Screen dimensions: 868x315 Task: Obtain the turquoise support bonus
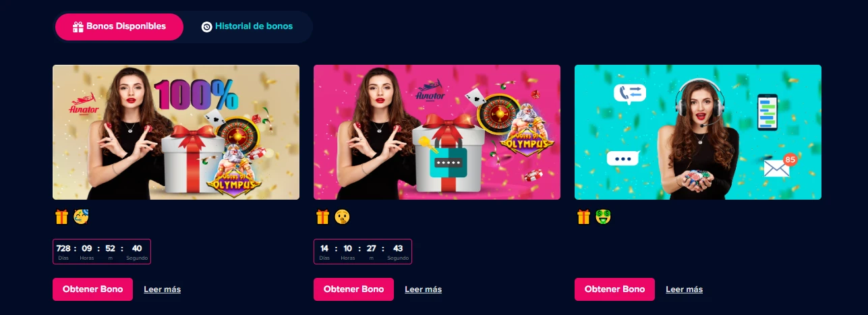pyautogui.click(x=615, y=289)
